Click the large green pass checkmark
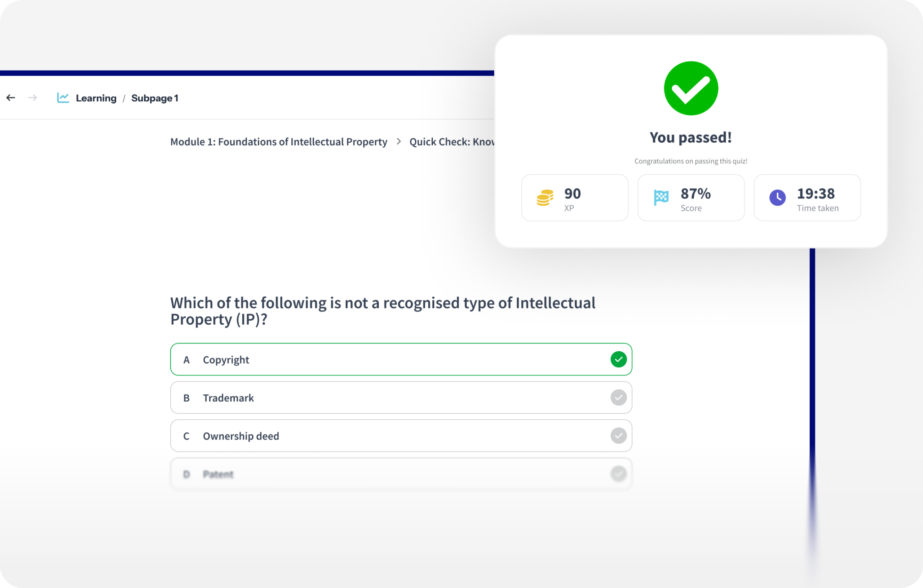This screenshot has width=923, height=588. pos(691,89)
